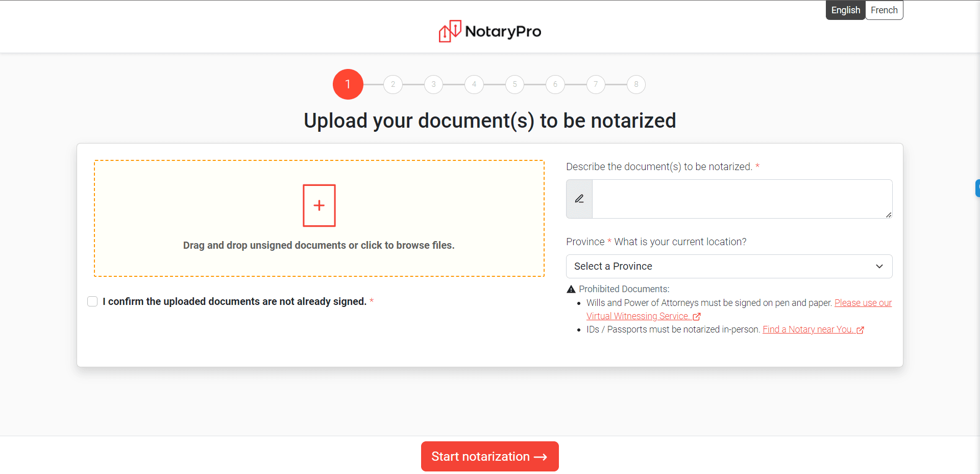Click the arrow icon inside Start notarization button
The width and height of the screenshot is (980, 474).
tap(540, 456)
